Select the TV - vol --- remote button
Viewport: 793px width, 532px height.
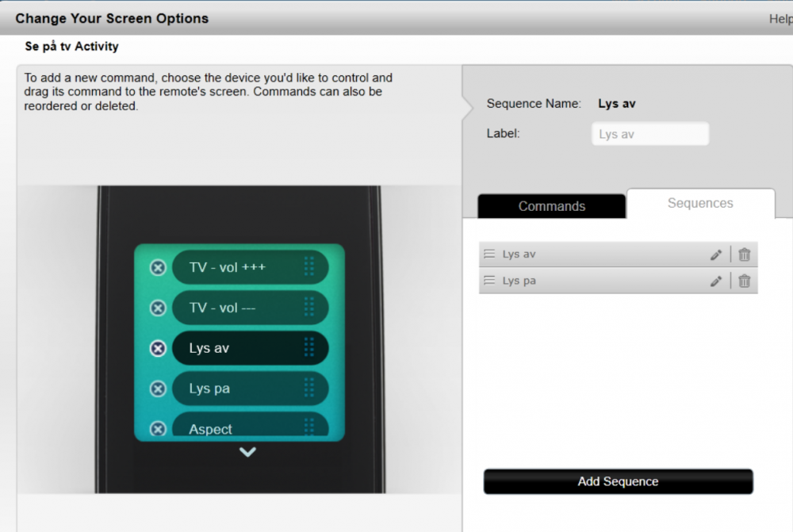click(x=238, y=308)
